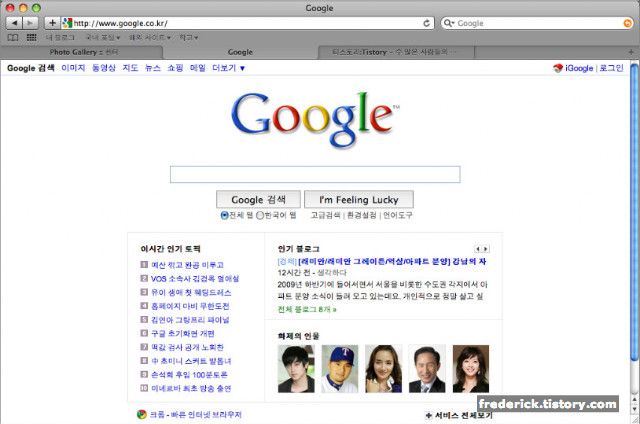Screen dimensions: 640x424
Task: Click the I'm Feeling Lucky button
Action: [x=359, y=200]
